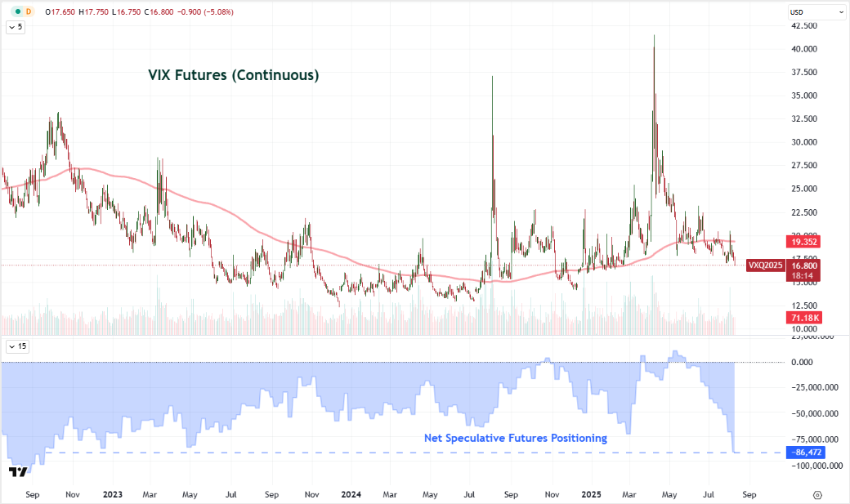Click the 10.000 price axis label
The height and width of the screenshot is (504, 850).
[804, 329]
